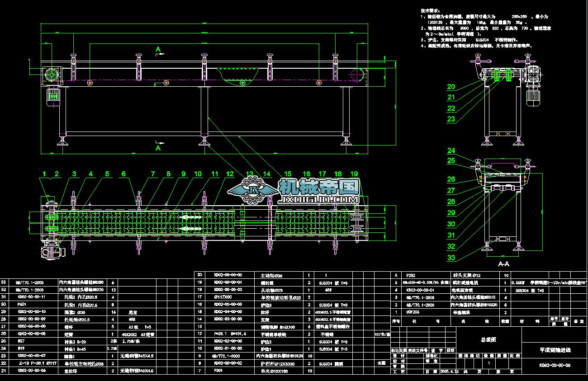
Task: Click balloon number 20 beside the side view
Action: pos(451,87)
